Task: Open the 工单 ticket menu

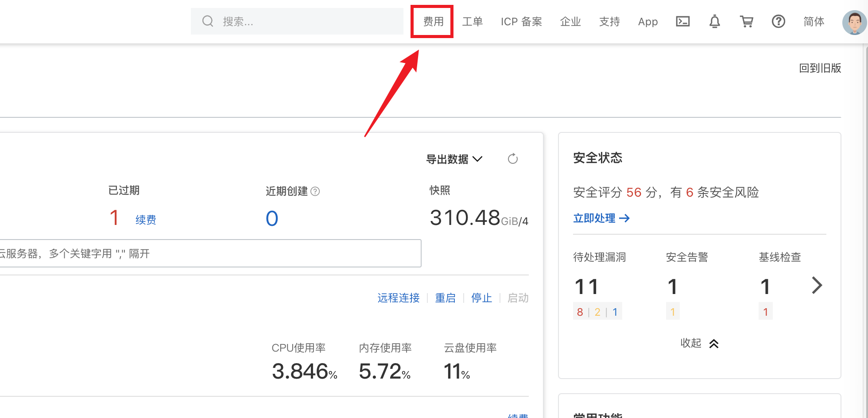Action: tap(473, 21)
